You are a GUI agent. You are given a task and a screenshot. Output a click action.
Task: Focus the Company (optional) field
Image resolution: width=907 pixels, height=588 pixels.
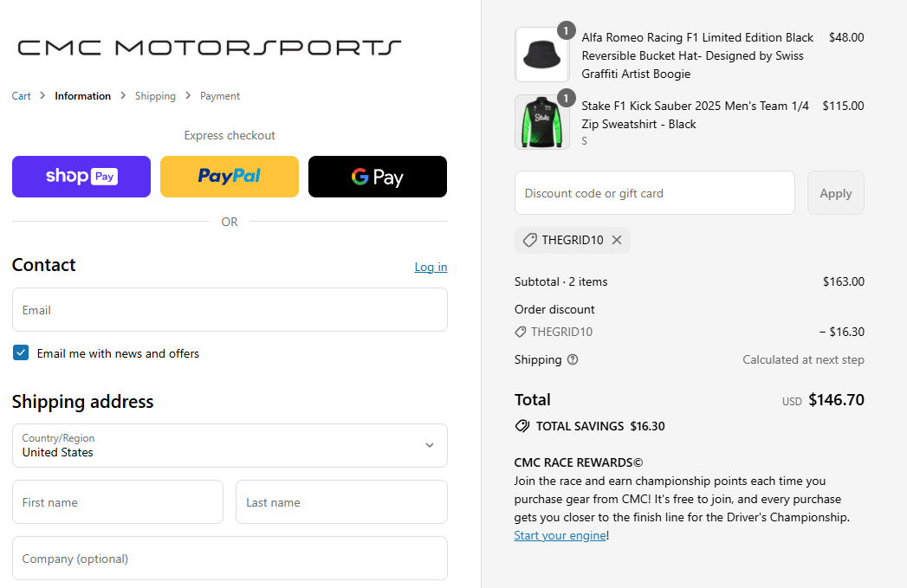tap(230, 559)
